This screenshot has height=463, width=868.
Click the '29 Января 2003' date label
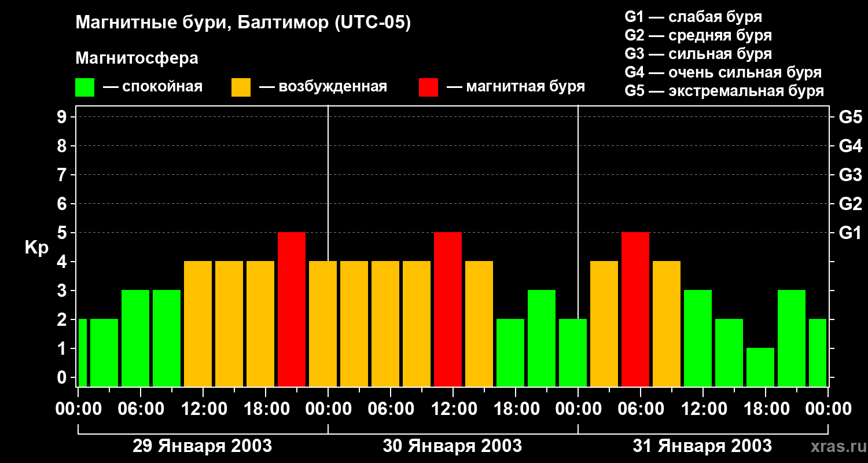203,446
